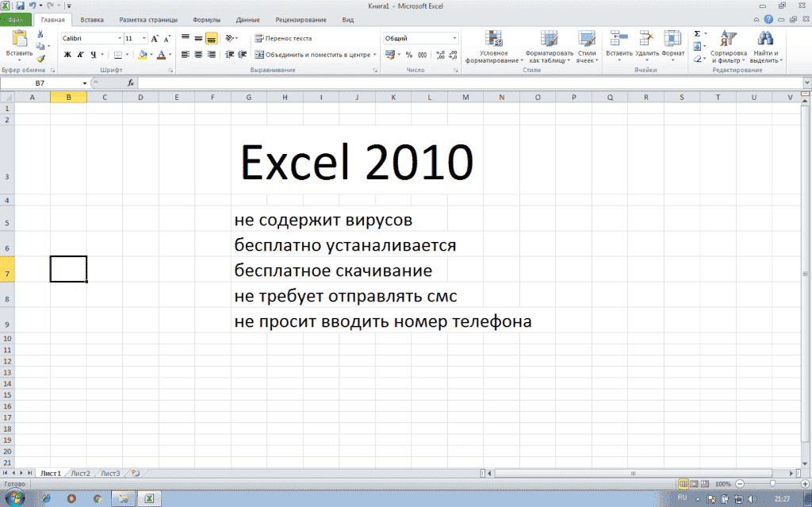The width and height of the screenshot is (812, 507).
Task: Apply percent style in the Число group
Action: (x=409, y=55)
